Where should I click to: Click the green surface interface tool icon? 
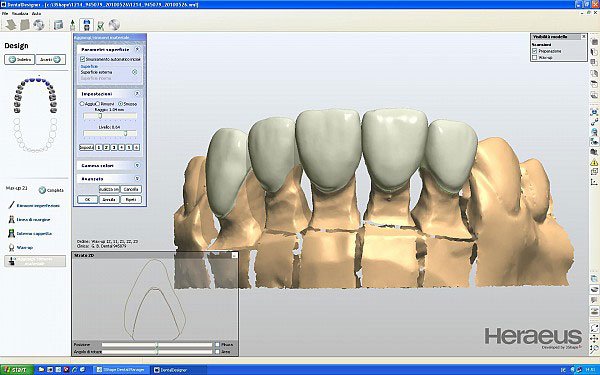coord(11,233)
